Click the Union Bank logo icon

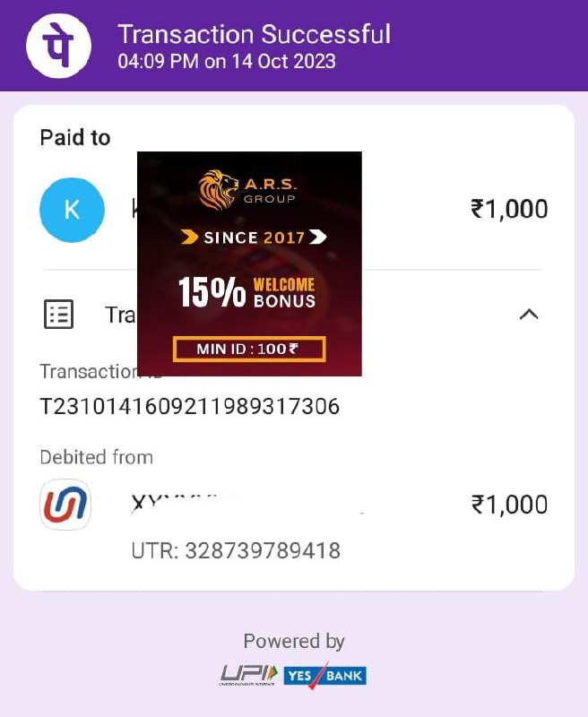pos(65,505)
